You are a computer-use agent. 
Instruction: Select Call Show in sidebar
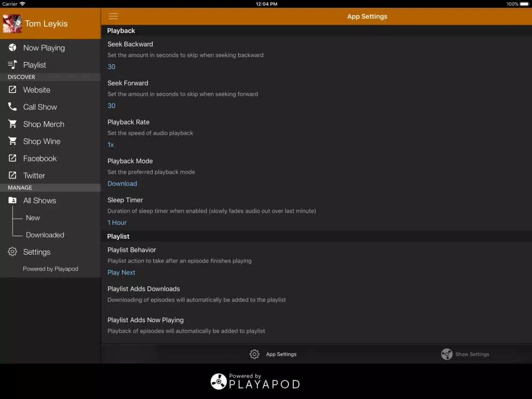[x=50, y=106]
